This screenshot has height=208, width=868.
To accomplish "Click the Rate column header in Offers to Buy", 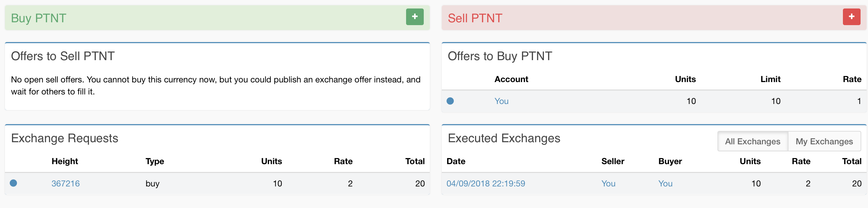I will coord(852,79).
